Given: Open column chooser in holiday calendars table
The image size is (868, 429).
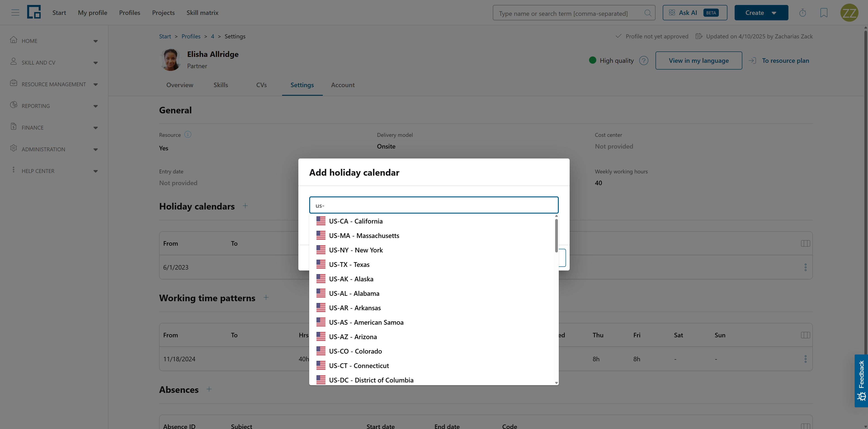Looking at the screenshot, I should point(805,243).
